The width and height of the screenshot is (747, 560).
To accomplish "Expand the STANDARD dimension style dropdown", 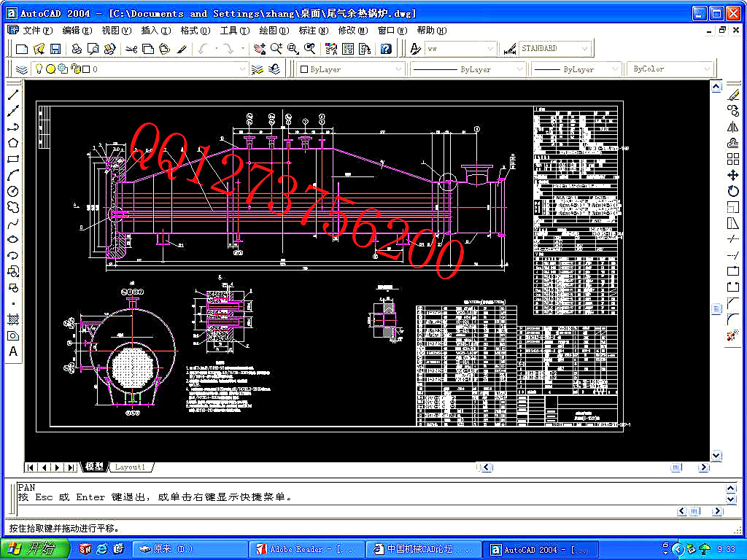I will [x=585, y=49].
